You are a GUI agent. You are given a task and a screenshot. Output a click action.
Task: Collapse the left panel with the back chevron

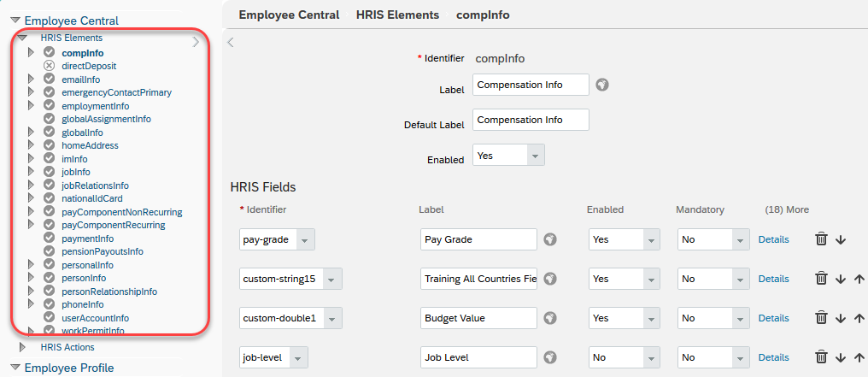coord(231,42)
